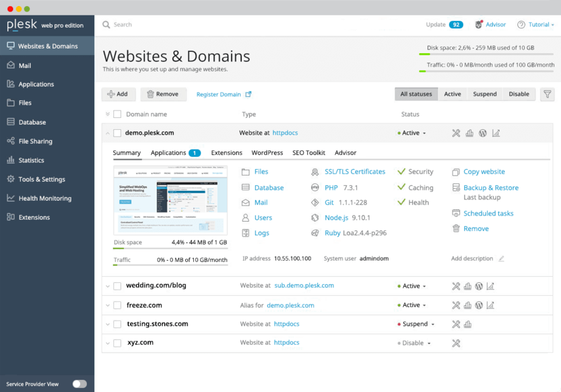
Task: Click the pencil icon beside Add description
Action: pyautogui.click(x=502, y=259)
